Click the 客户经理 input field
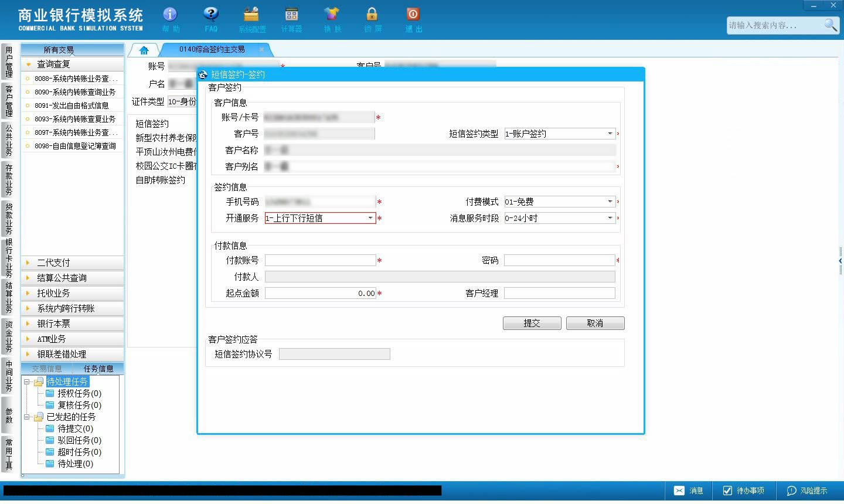The image size is (844, 504). point(559,293)
